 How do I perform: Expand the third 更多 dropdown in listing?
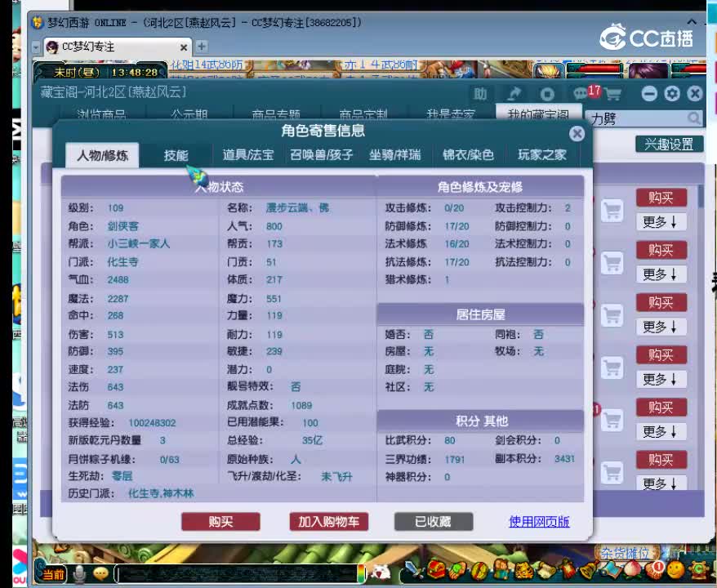tap(661, 327)
